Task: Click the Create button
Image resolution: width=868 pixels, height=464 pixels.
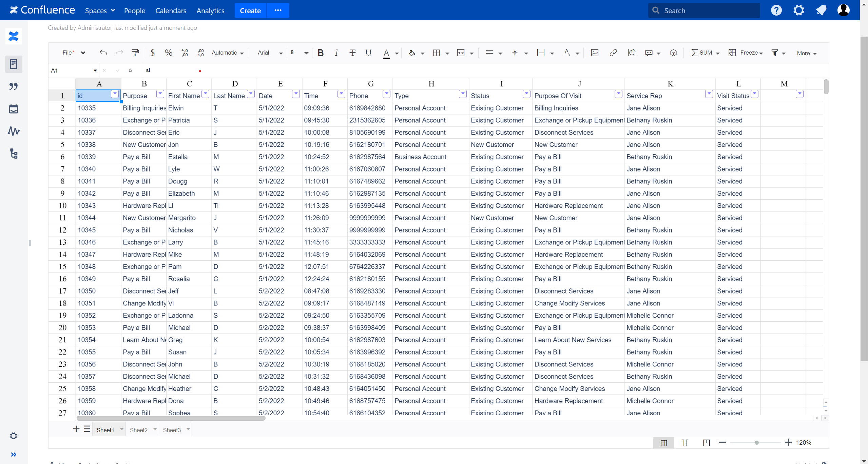Action: tap(250, 11)
